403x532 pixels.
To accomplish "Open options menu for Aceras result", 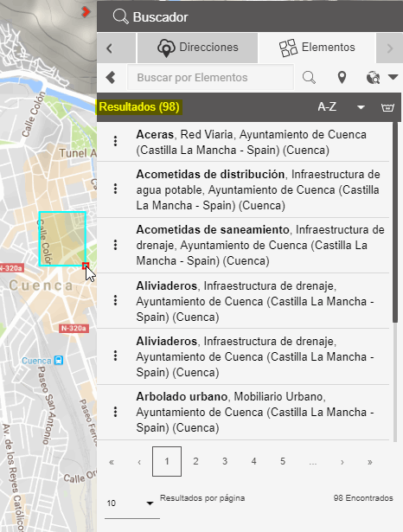I will point(115,141).
